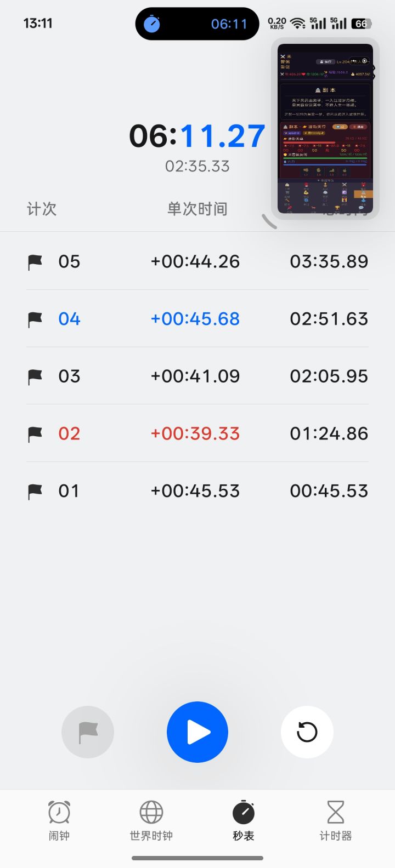Tap the 计次 column header

[42, 209]
